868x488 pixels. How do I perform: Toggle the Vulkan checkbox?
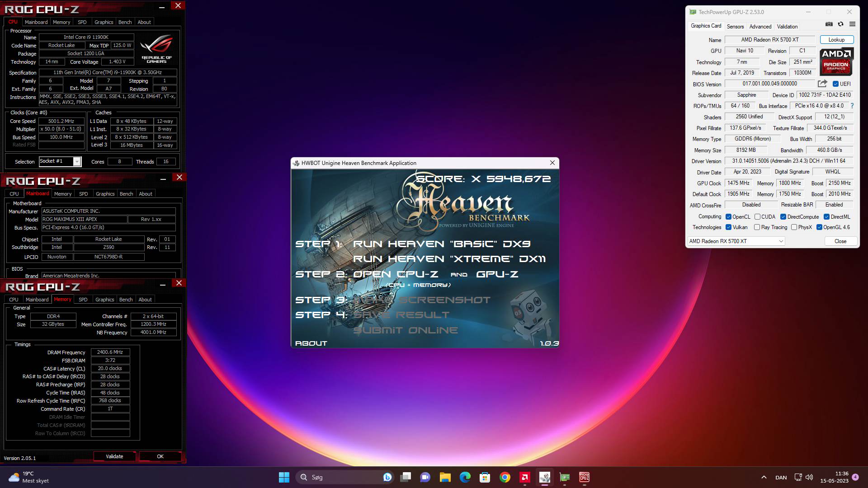point(728,227)
